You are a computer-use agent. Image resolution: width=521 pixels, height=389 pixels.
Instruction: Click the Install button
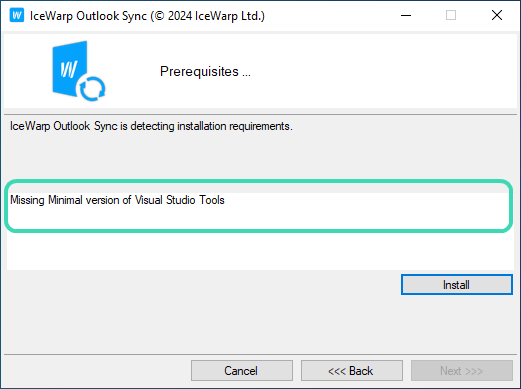pos(456,285)
